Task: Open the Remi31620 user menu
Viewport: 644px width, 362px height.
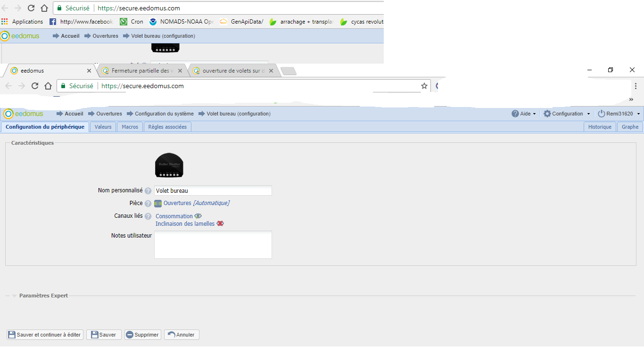Action: tap(619, 114)
